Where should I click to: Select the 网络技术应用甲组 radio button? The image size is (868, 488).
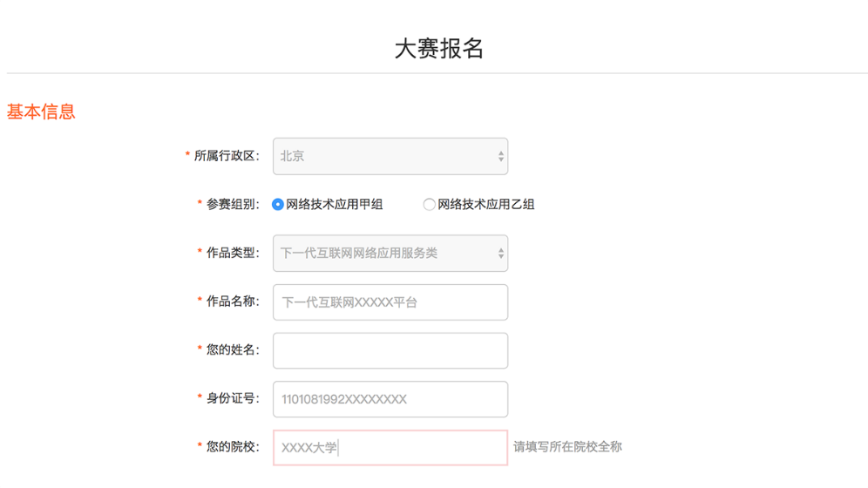[x=278, y=205]
